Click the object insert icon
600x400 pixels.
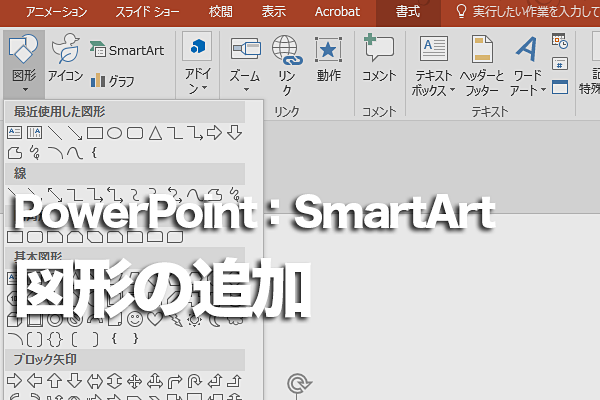tap(560, 87)
